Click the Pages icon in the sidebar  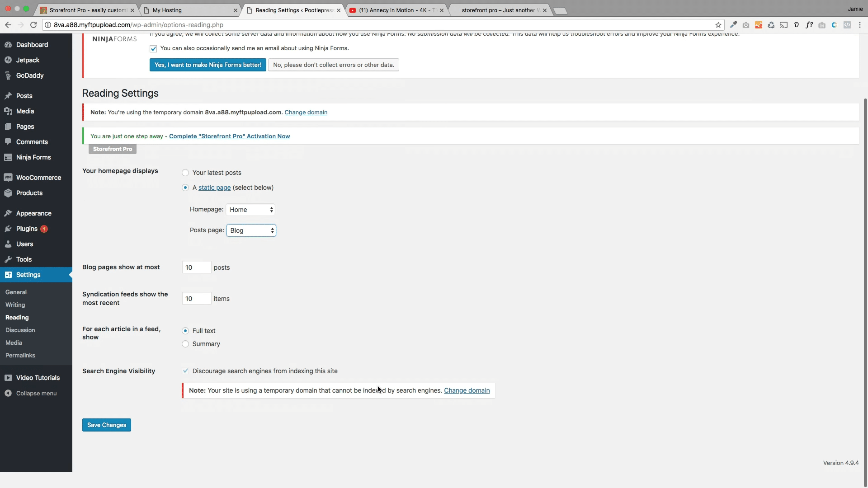point(8,127)
